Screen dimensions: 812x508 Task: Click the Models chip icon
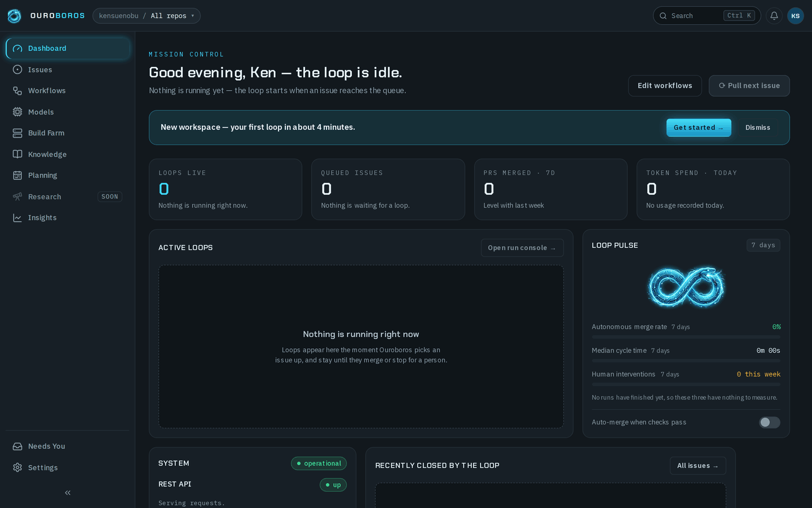[x=17, y=112]
